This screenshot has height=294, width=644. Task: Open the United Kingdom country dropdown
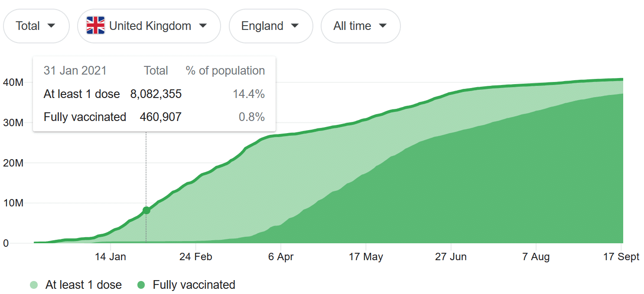point(149,26)
